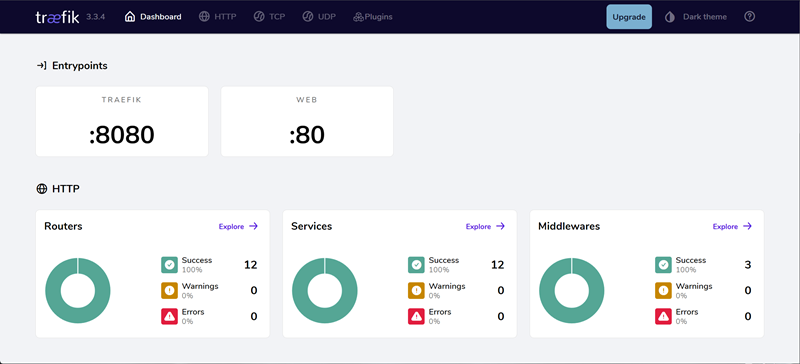Viewport: 800px width, 364px height.
Task: Click the HTTP section heading text
Action: tap(66, 189)
